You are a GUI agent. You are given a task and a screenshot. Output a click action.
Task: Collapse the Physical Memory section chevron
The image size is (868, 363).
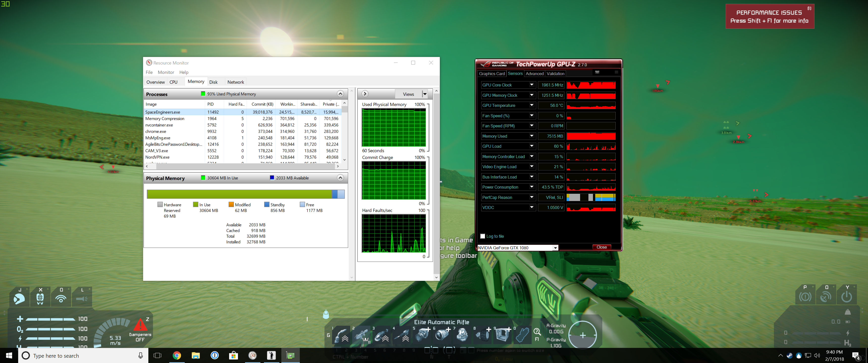click(x=340, y=178)
